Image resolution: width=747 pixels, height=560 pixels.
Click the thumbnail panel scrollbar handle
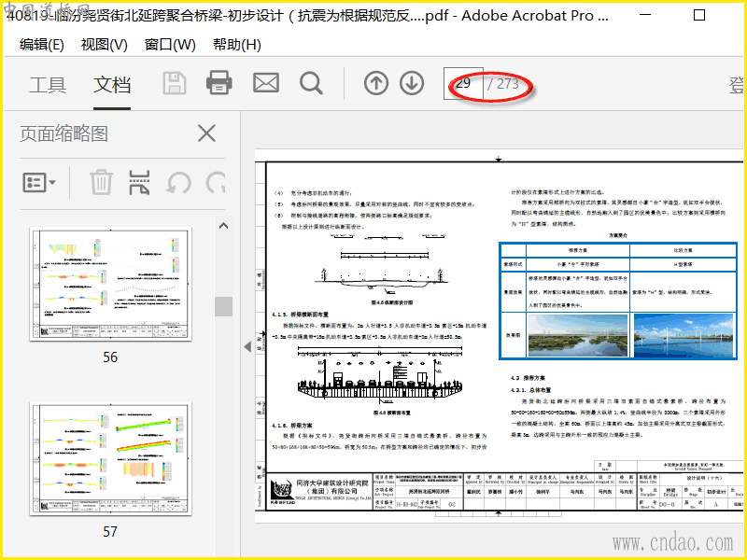click(223, 307)
